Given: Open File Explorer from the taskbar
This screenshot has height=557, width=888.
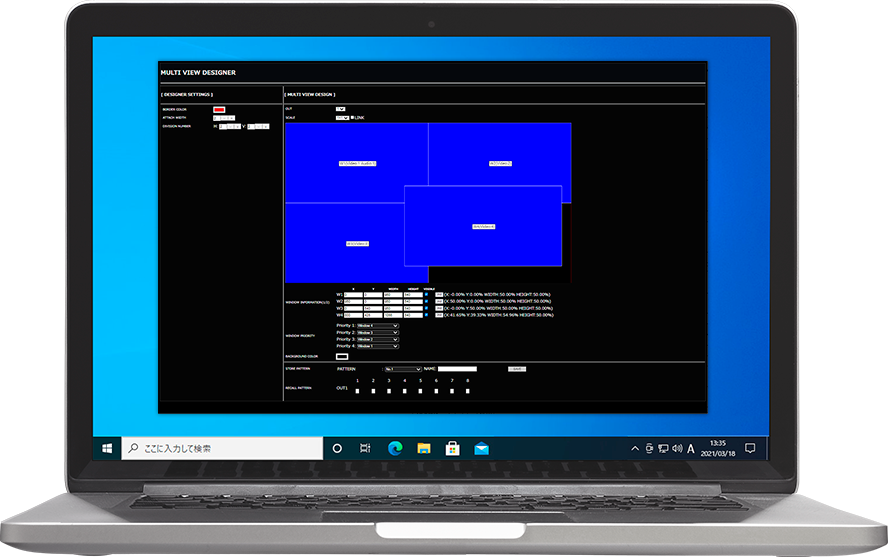Looking at the screenshot, I should [x=423, y=448].
